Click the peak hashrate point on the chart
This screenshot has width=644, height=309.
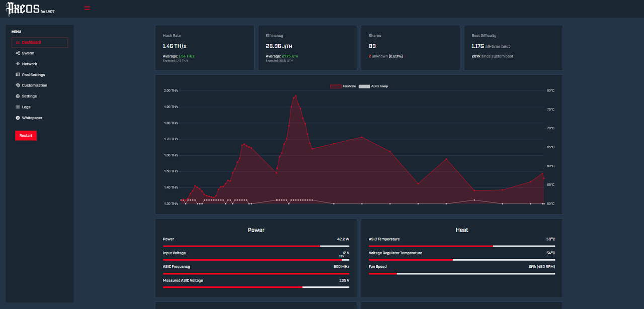coord(296,95)
